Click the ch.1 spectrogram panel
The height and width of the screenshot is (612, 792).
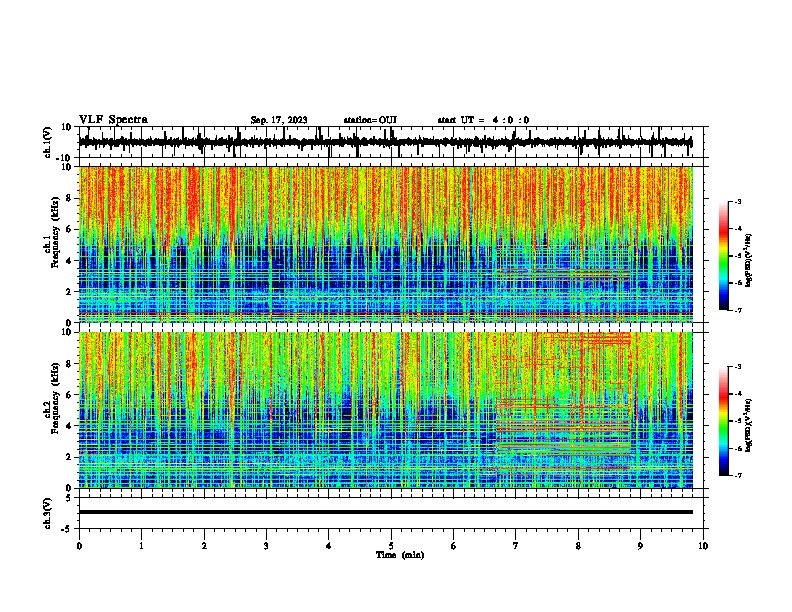tap(386, 244)
